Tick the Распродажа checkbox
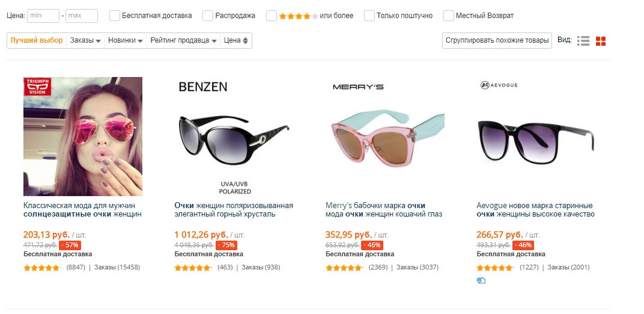The width and height of the screenshot is (644, 314). pos(208,16)
